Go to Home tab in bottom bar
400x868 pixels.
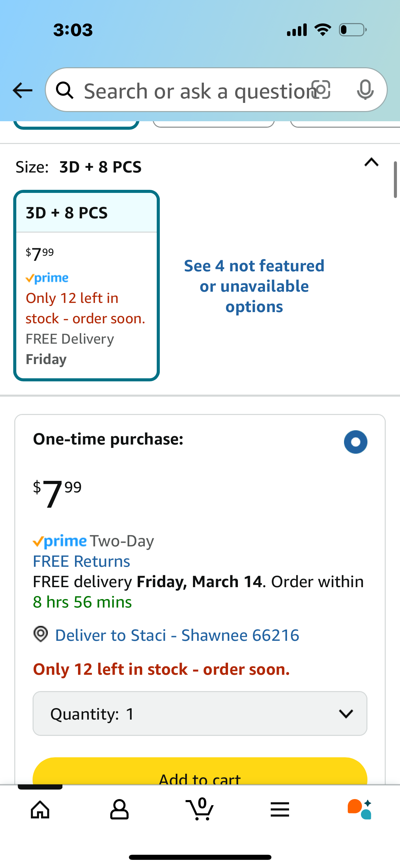pyautogui.click(x=40, y=810)
